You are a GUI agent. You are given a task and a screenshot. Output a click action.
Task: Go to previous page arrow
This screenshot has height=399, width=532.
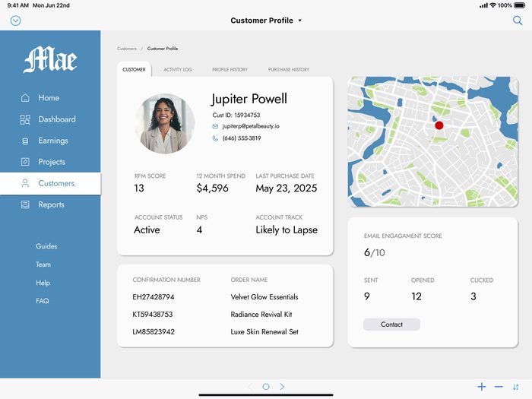coord(250,386)
